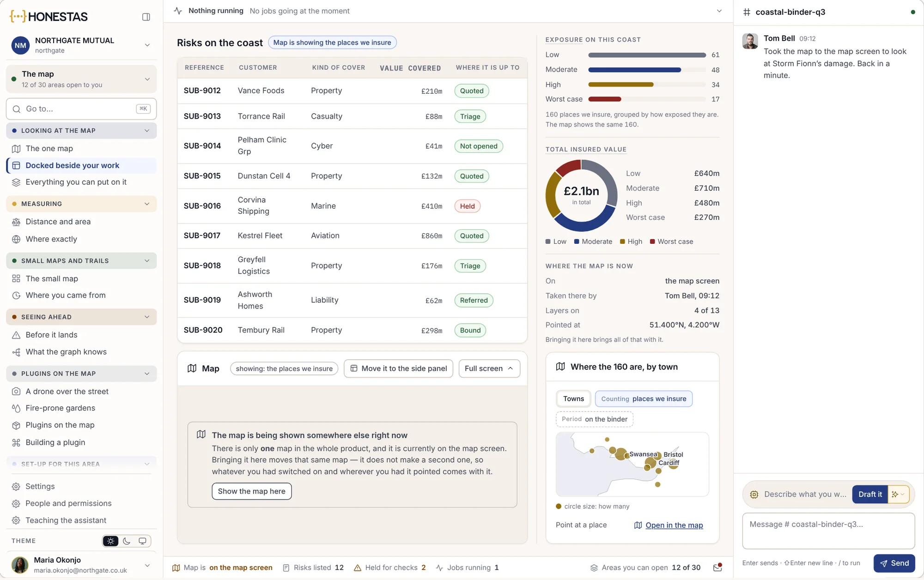
Task: Click the Distance and area icon
Action: 16,222
